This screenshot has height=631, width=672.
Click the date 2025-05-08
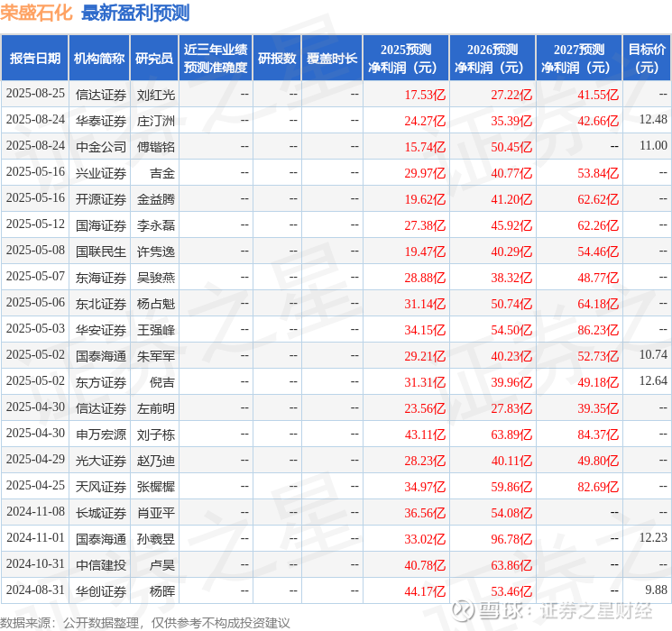pos(35,251)
